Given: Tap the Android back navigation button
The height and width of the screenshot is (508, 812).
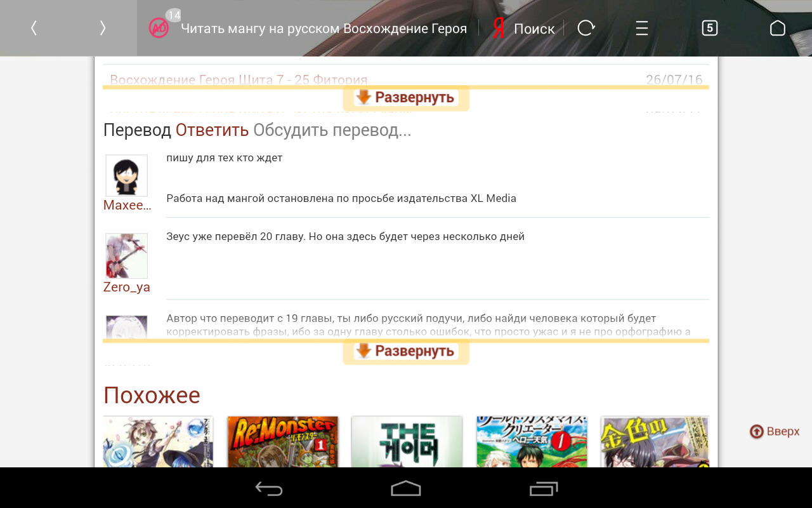Looking at the screenshot, I should click(269, 488).
